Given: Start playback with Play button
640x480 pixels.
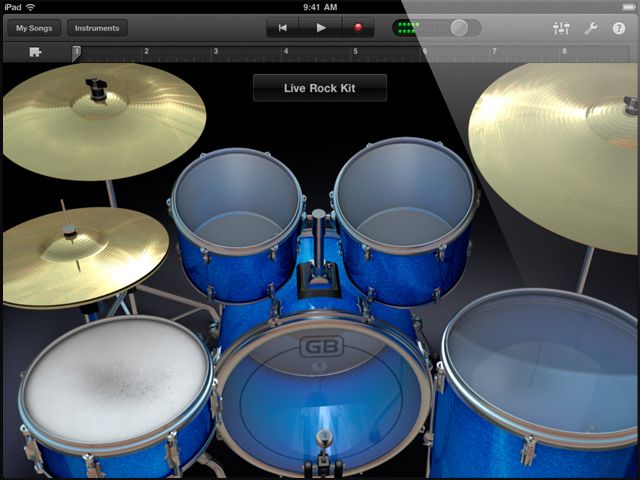Looking at the screenshot, I should 321,28.
